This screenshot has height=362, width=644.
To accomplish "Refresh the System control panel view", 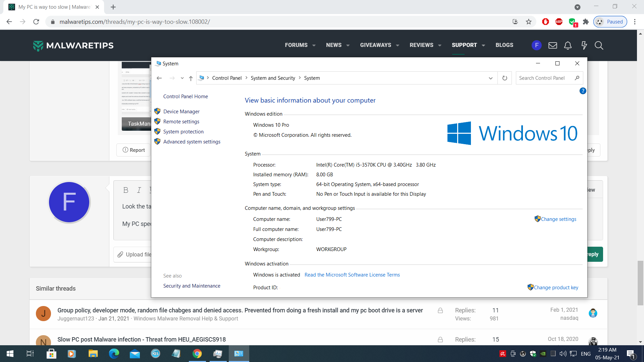I will [504, 78].
